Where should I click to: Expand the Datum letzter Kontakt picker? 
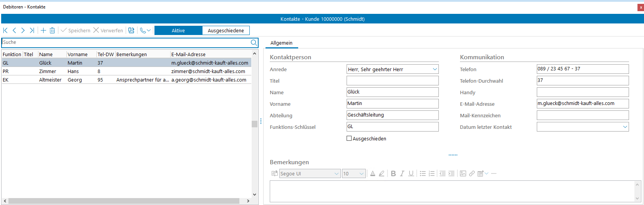coord(625,127)
